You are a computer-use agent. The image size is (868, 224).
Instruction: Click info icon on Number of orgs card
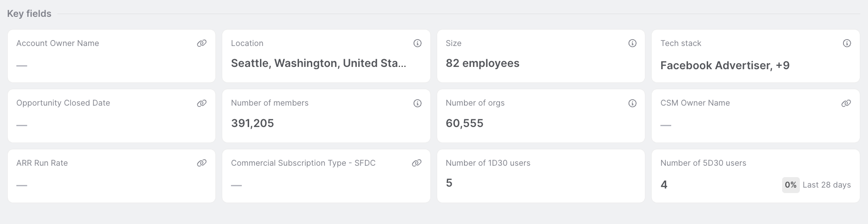(632, 103)
